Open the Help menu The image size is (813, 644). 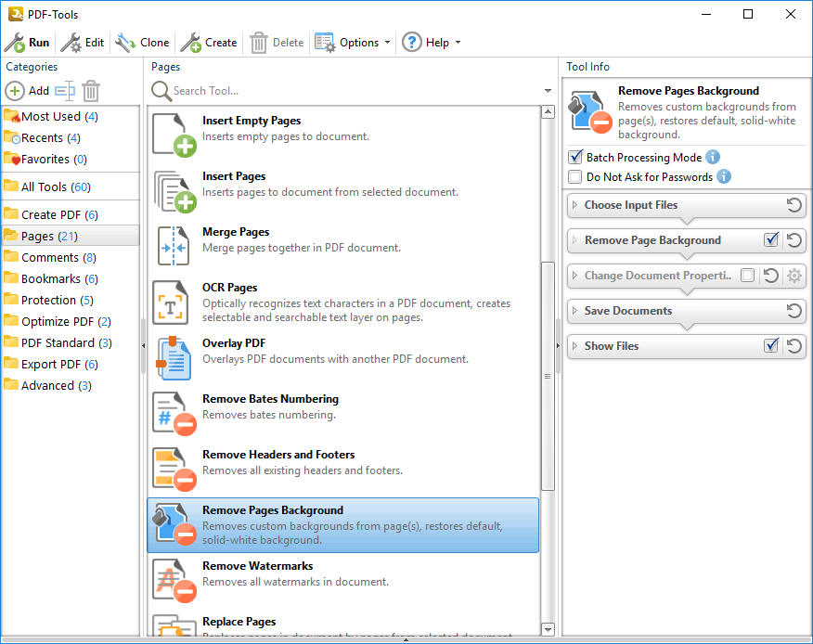click(x=431, y=43)
